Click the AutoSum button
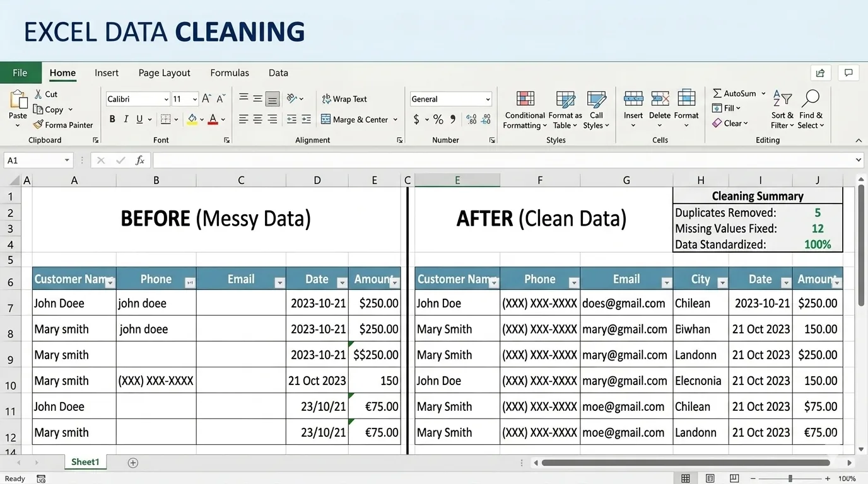This screenshot has width=868, height=484. tap(734, 93)
